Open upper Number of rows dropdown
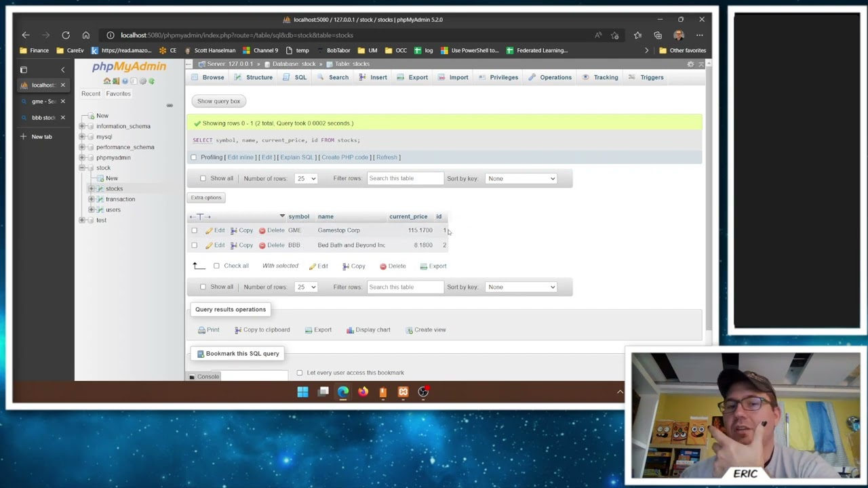This screenshot has height=488, width=868. (x=306, y=179)
